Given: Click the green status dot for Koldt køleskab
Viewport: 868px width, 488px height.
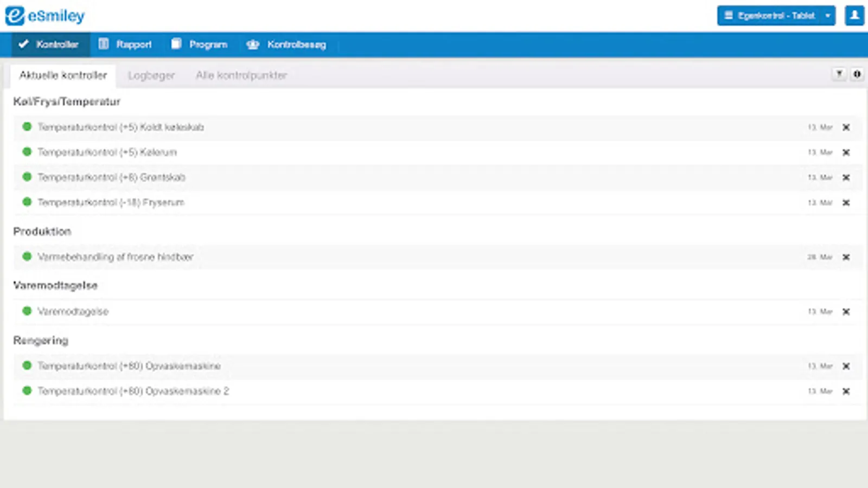Looking at the screenshot, I should 27,127.
